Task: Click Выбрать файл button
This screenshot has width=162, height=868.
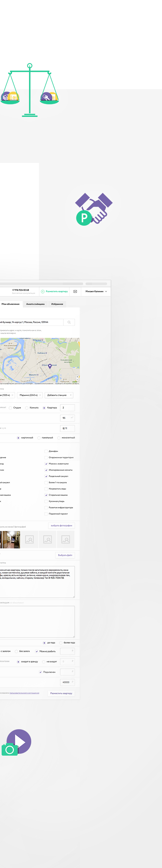Action: coord(65,555)
